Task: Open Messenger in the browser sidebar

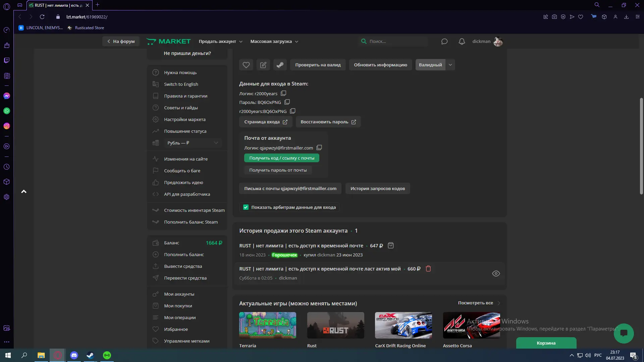Action: [7, 96]
